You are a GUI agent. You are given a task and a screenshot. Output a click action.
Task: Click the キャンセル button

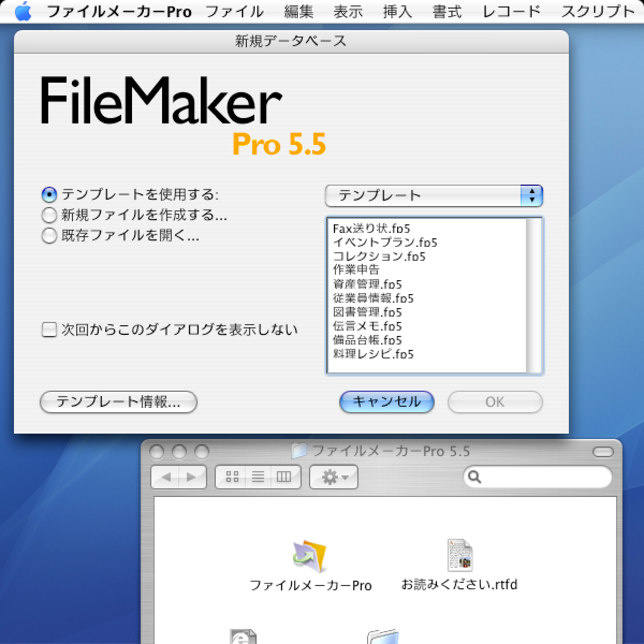pyautogui.click(x=387, y=402)
